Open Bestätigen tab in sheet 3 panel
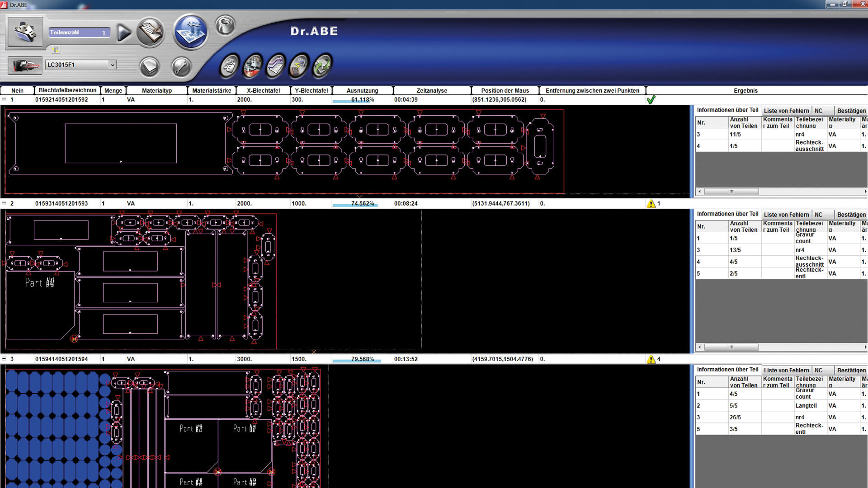The image size is (868, 488). click(x=851, y=370)
